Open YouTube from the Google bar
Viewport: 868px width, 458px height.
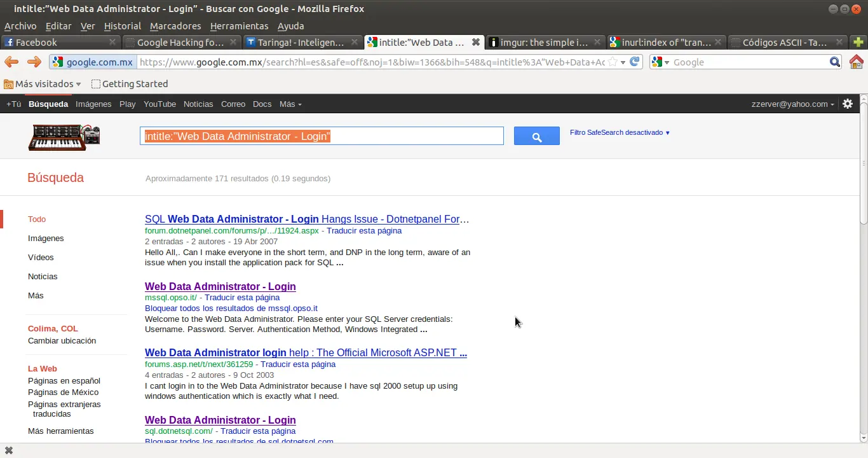(x=159, y=104)
